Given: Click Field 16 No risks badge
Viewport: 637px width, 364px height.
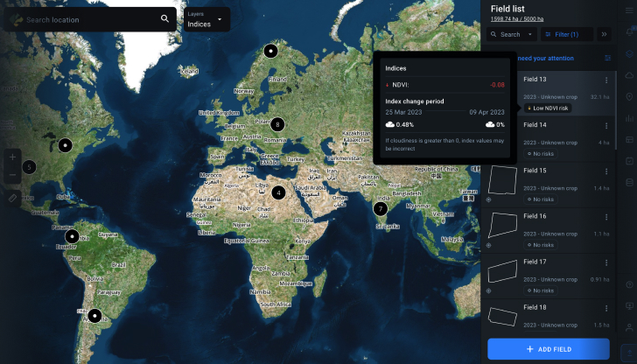Looking at the screenshot, I should tap(541, 245).
